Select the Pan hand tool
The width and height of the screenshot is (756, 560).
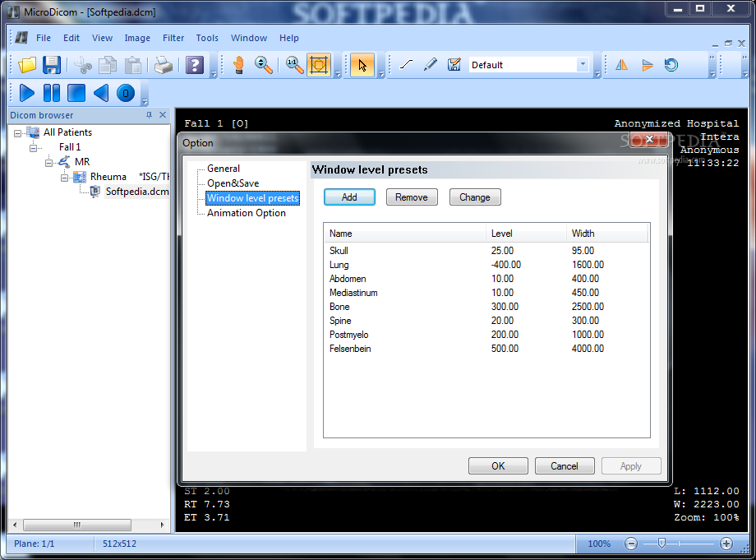pos(238,65)
